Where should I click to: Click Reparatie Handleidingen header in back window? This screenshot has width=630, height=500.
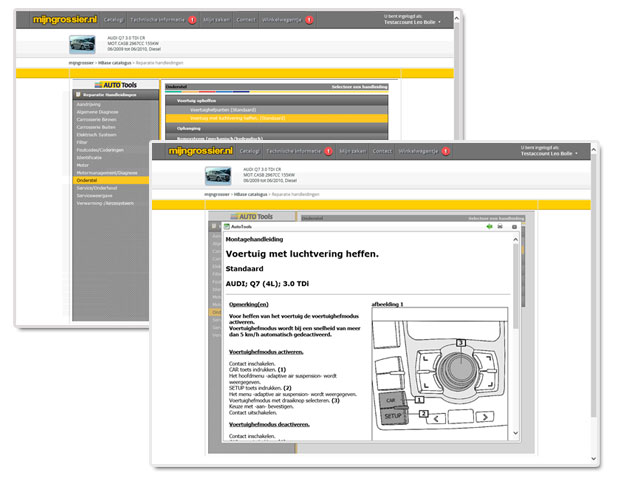click(x=116, y=95)
